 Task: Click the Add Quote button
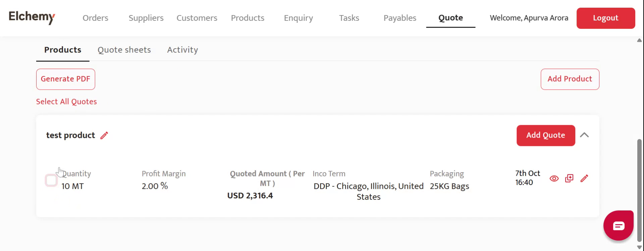coord(545,136)
